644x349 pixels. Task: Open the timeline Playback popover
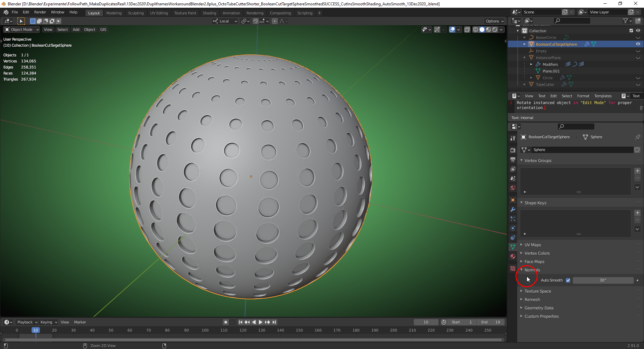(x=27, y=322)
